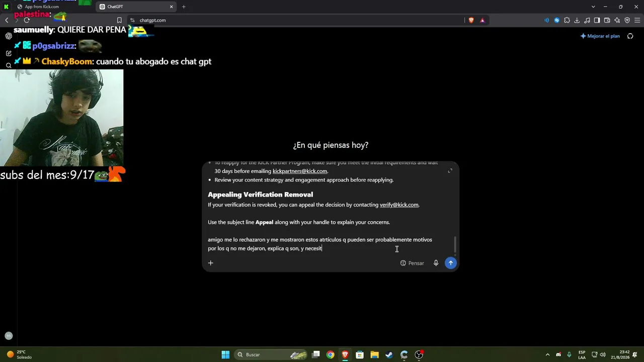Select the ChatGPT tab
Image resolution: width=644 pixels, height=362 pixels.
pos(136,7)
